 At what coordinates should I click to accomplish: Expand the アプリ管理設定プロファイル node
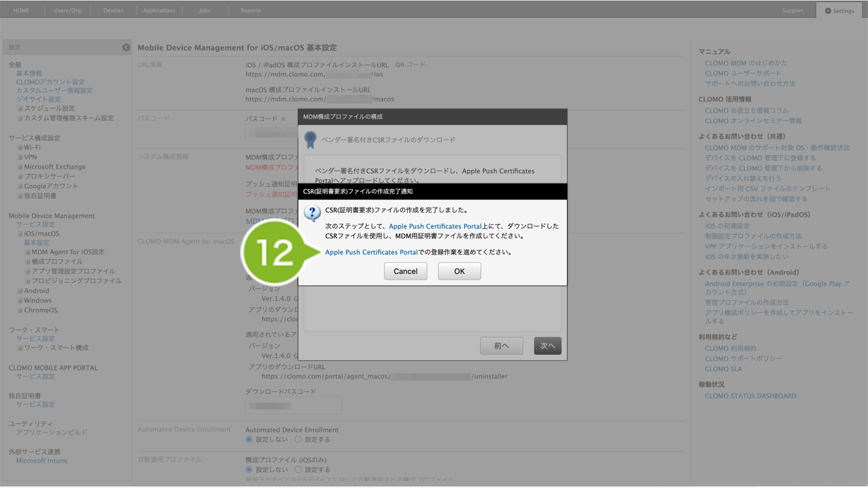pos(27,271)
